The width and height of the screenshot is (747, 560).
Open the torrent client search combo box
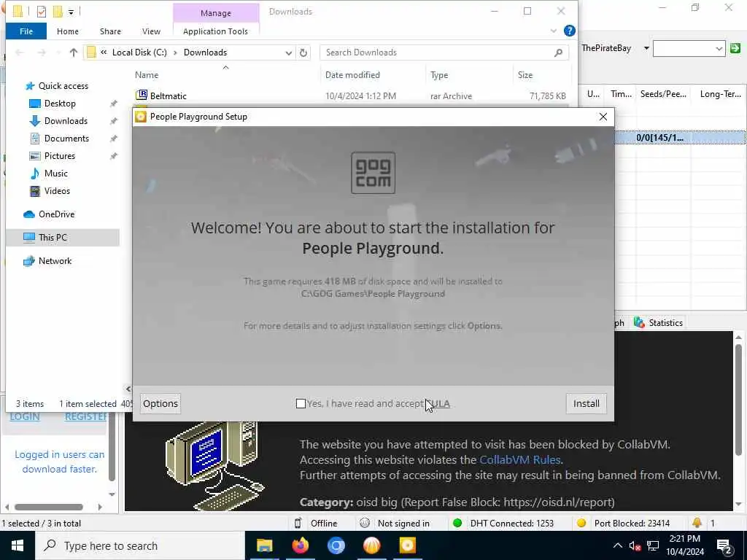(x=689, y=48)
